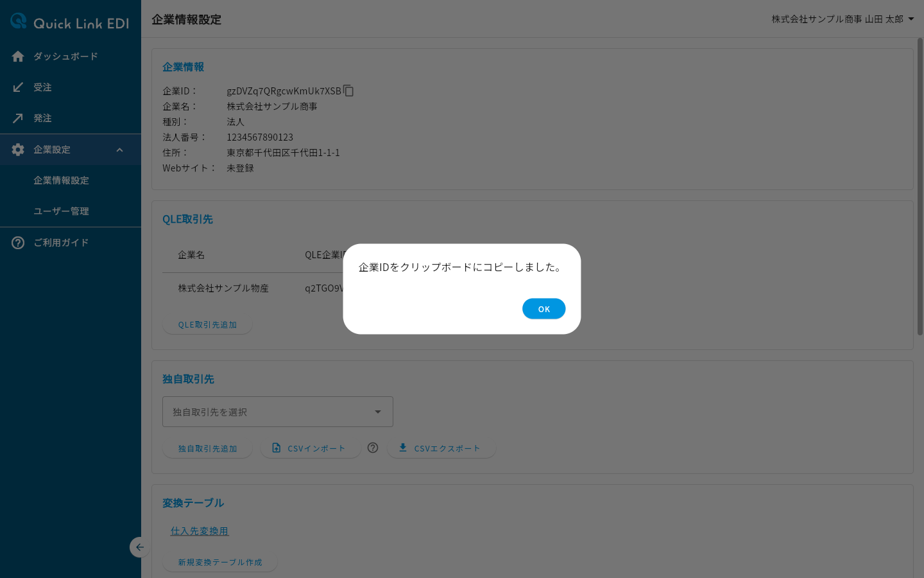Click the CSV import help icon
The width and height of the screenshot is (924, 578).
coord(373,448)
